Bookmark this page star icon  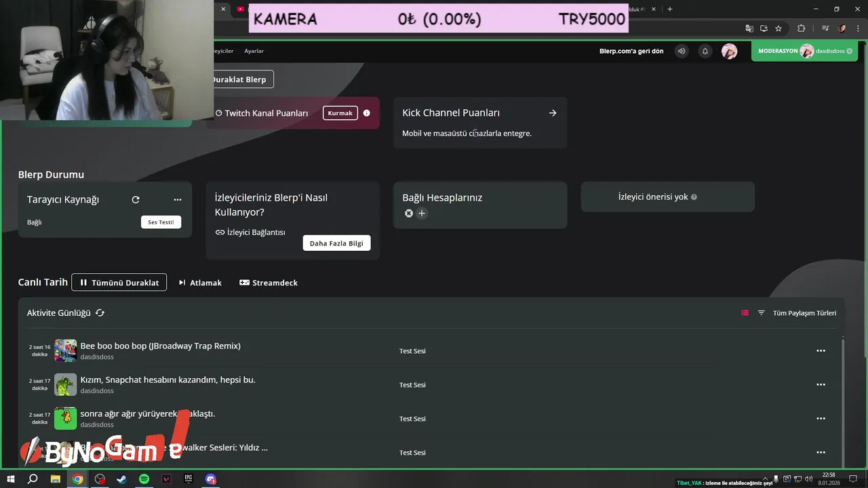(778, 28)
